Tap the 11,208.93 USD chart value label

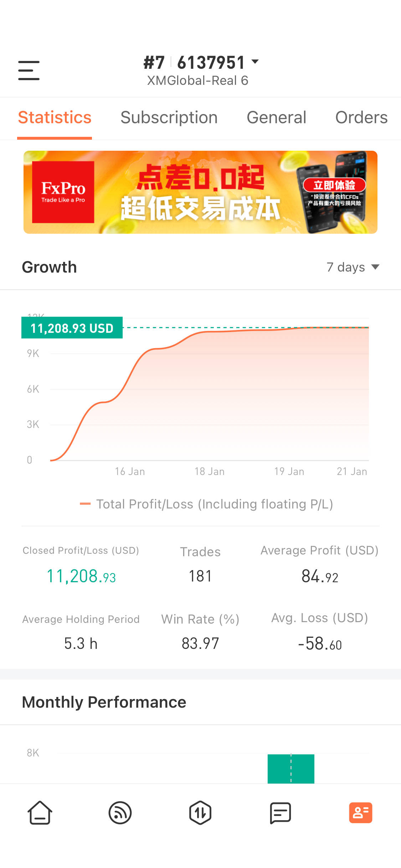click(72, 328)
